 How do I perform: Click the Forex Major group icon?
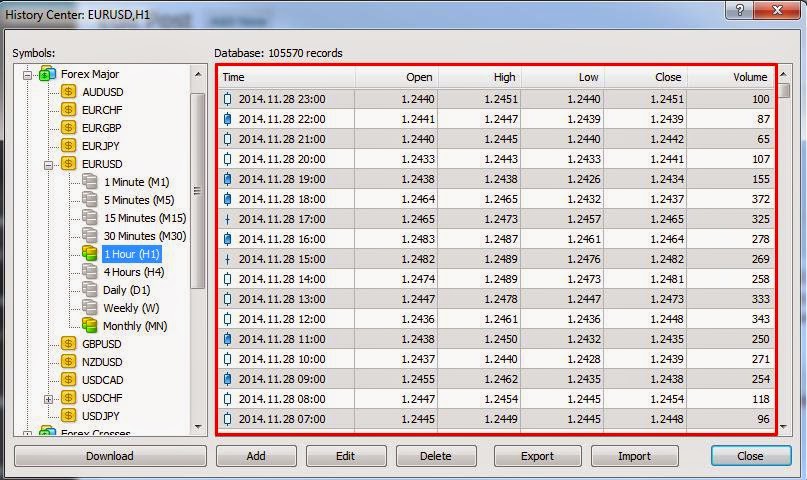click(x=47, y=74)
